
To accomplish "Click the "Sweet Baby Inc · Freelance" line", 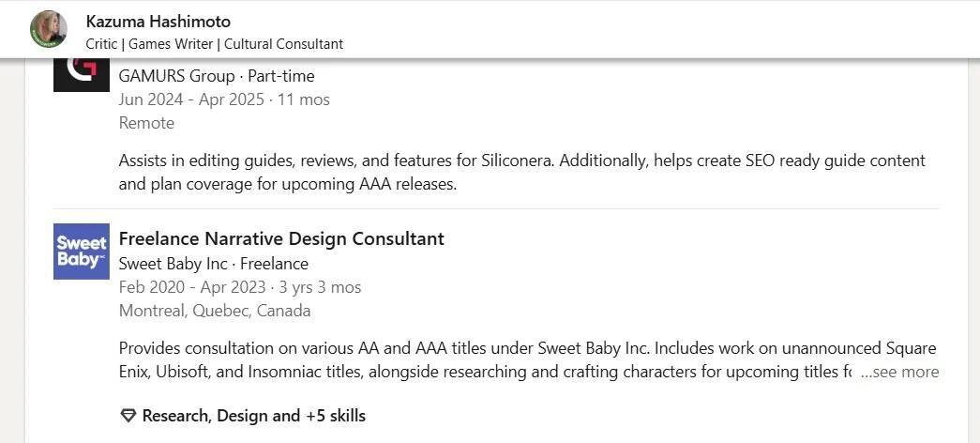I will point(214,264).
